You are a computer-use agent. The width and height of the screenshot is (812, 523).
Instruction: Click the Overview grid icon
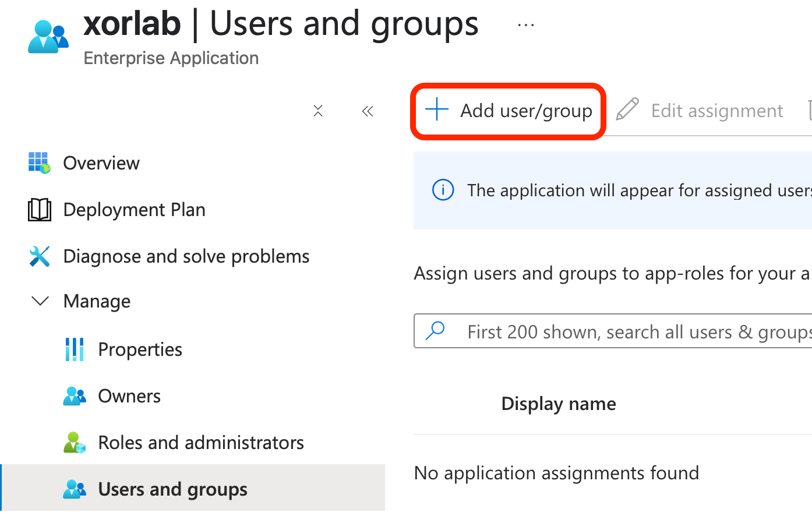40,162
